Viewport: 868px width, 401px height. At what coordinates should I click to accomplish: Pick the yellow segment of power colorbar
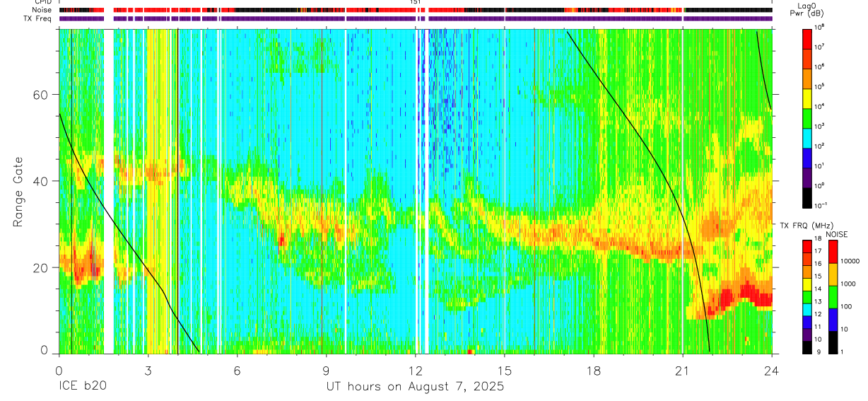coord(807,98)
